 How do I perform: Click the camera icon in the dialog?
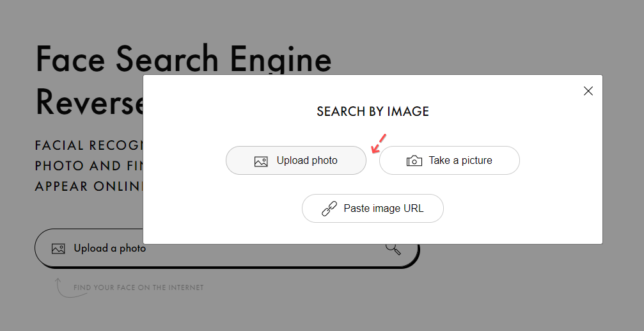(414, 161)
